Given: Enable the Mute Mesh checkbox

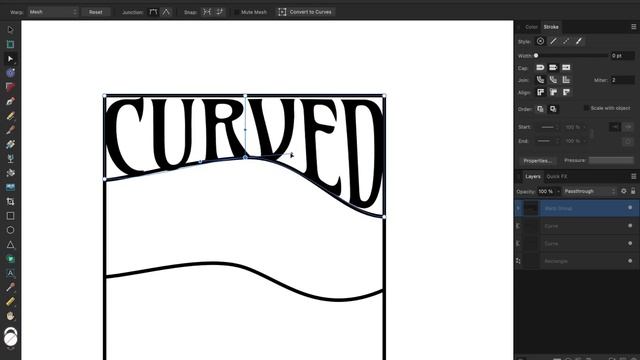Looking at the screenshot, I should click(x=236, y=12).
